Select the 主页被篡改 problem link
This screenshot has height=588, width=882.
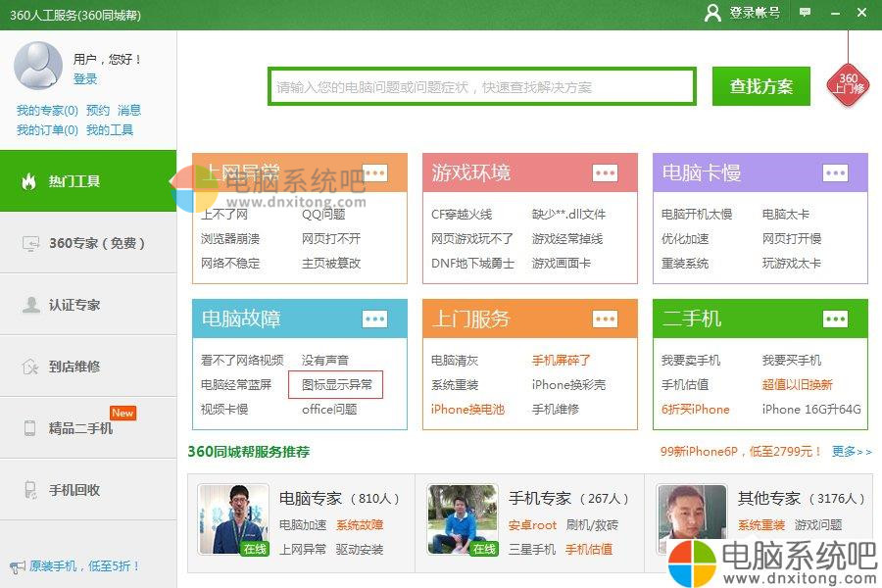(331, 264)
